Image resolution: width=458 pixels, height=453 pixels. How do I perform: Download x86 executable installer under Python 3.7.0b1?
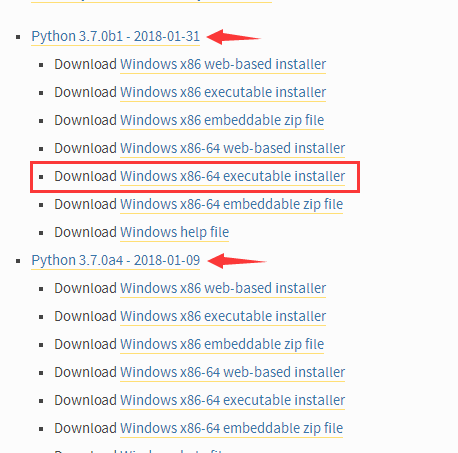click(x=223, y=92)
